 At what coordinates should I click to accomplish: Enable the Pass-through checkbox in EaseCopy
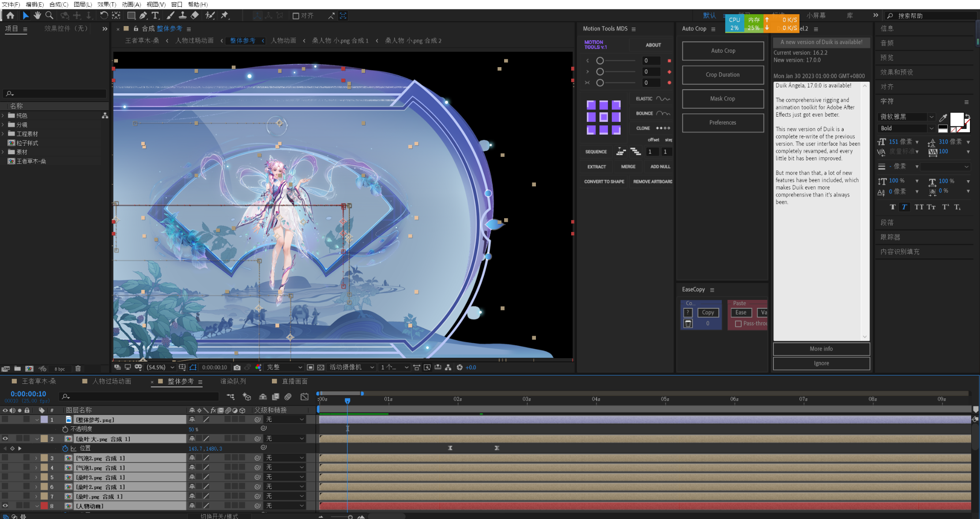[738, 324]
